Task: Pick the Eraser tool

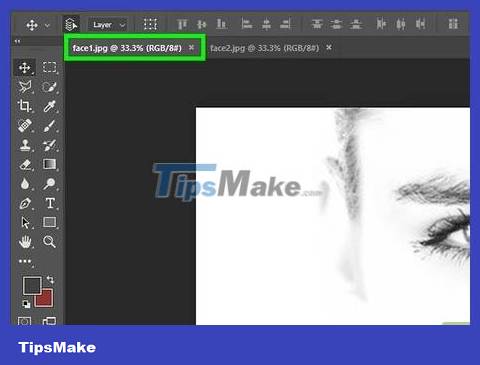Action: pos(25,164)
